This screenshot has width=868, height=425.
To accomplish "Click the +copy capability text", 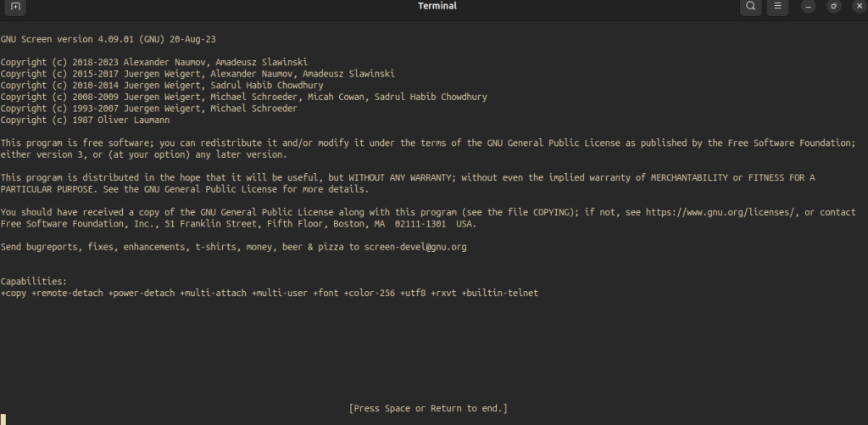I will [x=14, y=294].
